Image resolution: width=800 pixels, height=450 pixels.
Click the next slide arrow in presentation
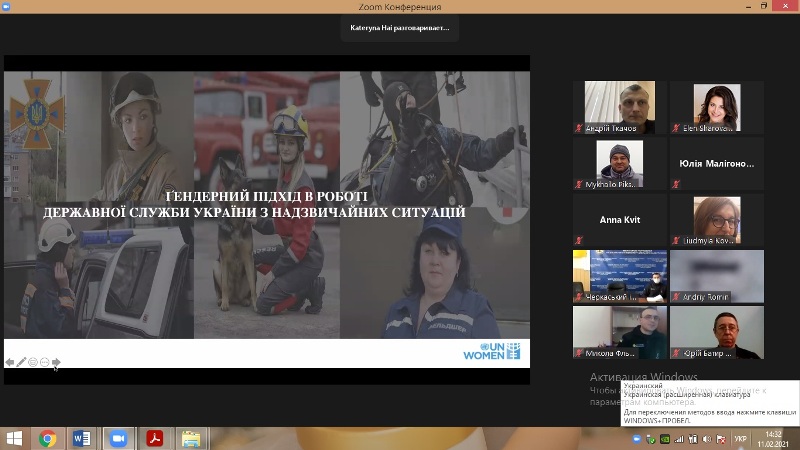point(57,362)
